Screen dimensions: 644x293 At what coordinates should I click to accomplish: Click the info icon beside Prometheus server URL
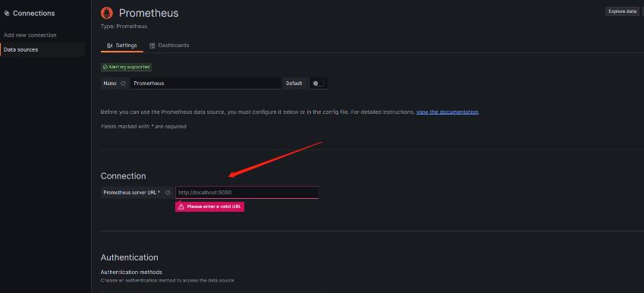[x=168, y=192]
